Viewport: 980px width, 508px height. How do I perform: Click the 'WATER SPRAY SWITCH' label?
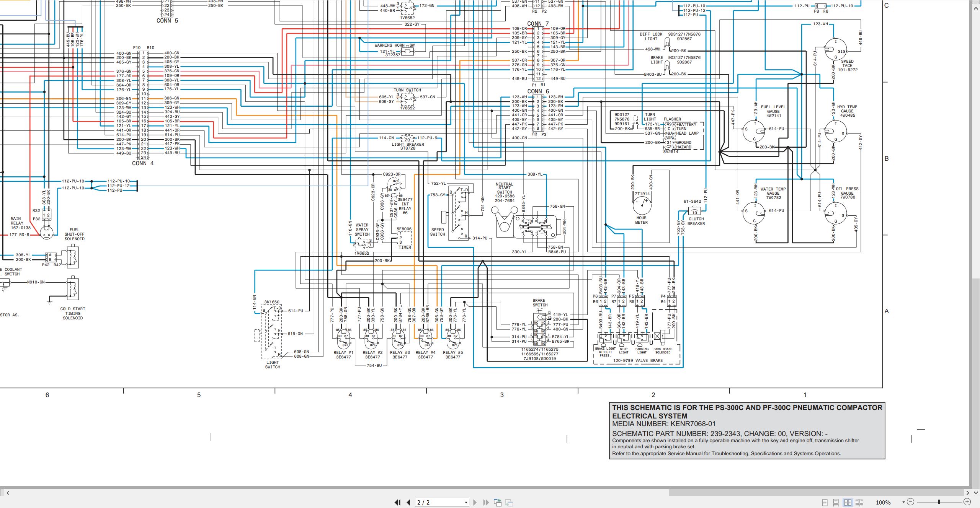tap(362, 230)
